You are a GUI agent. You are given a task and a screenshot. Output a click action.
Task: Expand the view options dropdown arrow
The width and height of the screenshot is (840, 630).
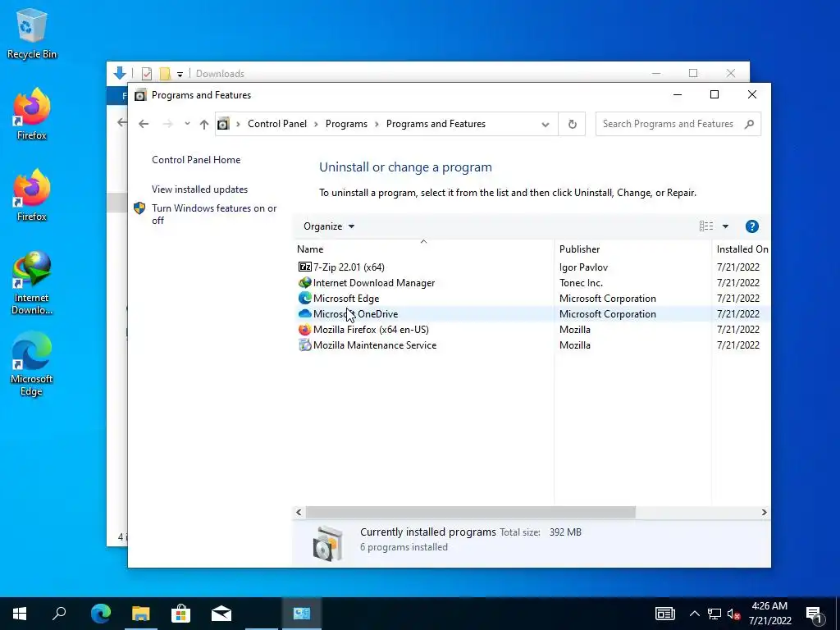coord(725,226)
